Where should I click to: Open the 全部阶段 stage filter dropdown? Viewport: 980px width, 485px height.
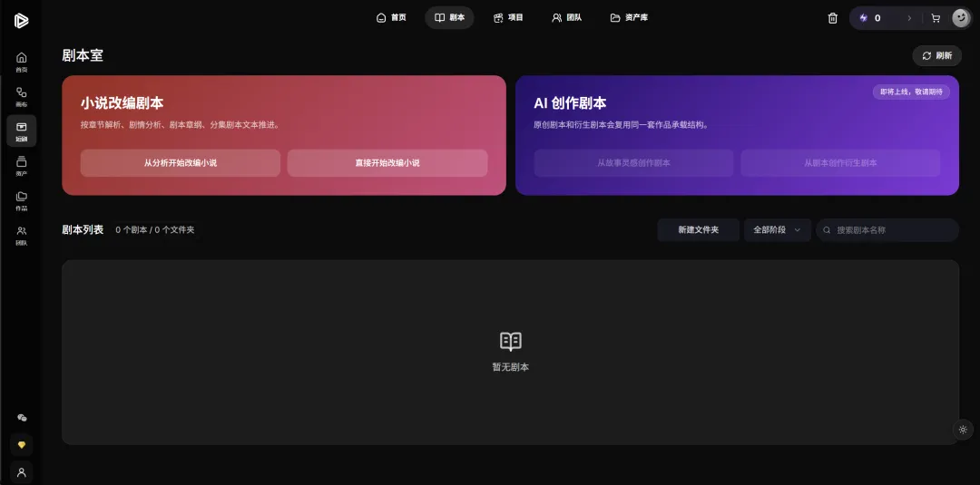[x=778, y=229]
